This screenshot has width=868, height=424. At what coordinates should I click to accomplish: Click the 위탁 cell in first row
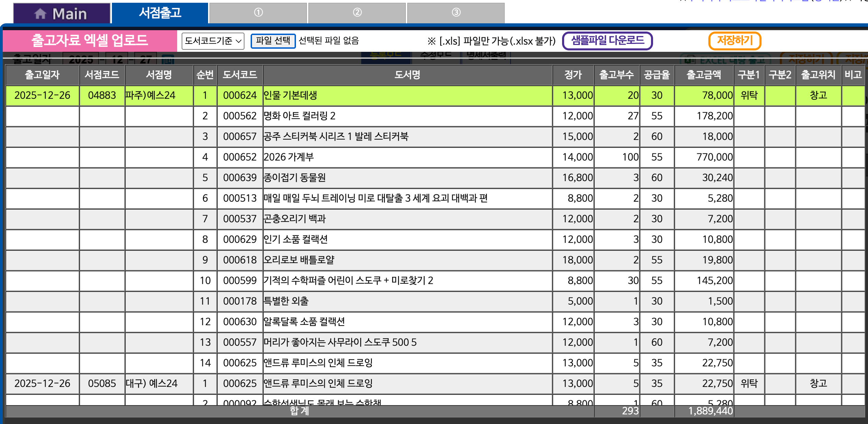coord(749,95)
